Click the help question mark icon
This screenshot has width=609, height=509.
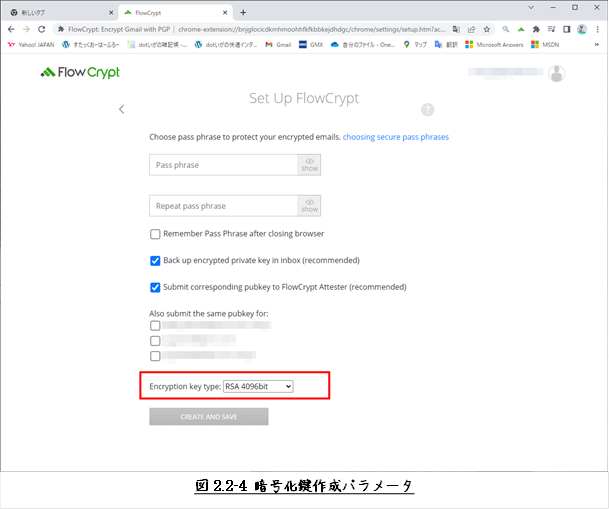[428, 110]
